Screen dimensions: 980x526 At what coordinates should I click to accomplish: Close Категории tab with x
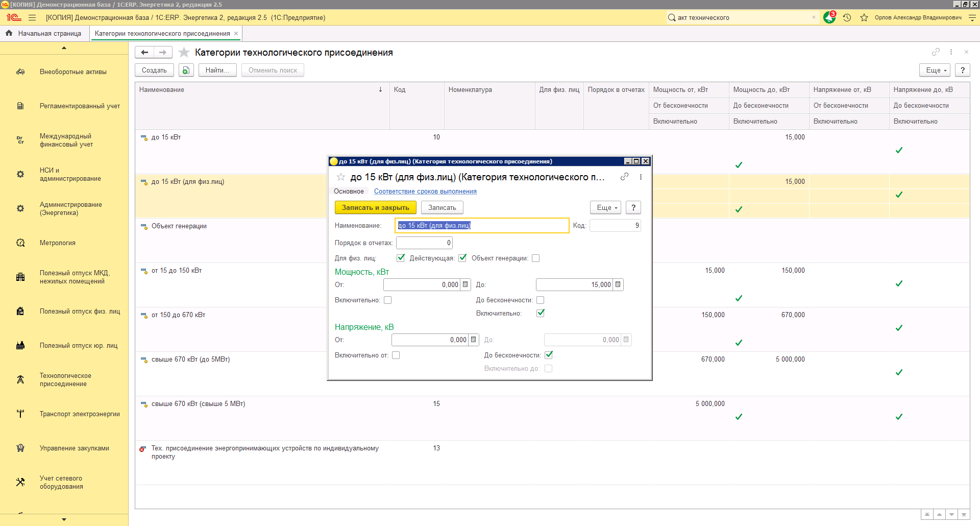(x=236, y=34)
